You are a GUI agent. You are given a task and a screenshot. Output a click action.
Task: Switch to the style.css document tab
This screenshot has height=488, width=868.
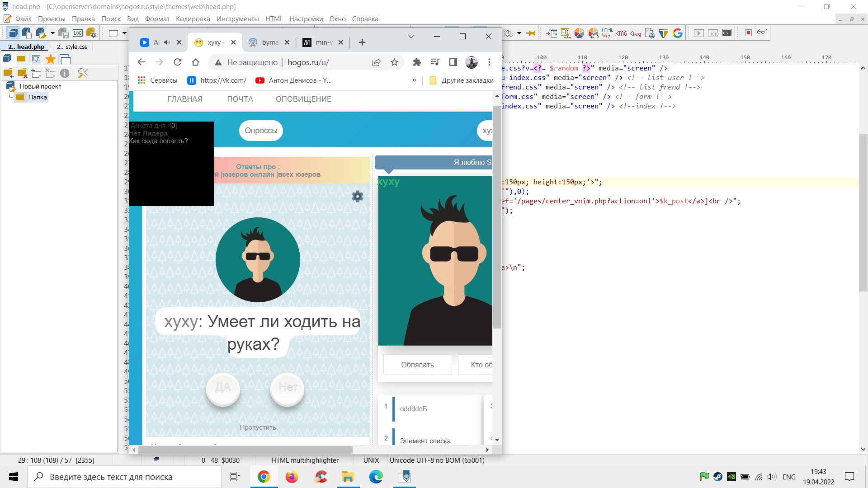72,47
